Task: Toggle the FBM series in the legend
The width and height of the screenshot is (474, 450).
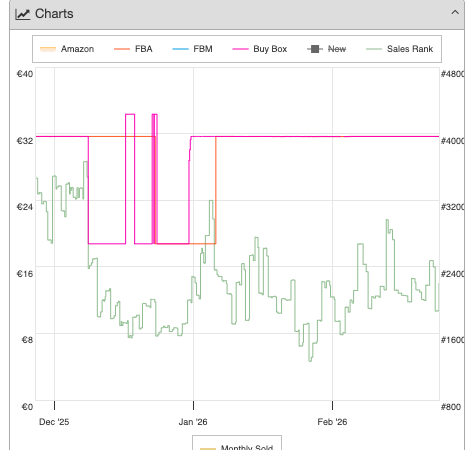Action: point(192,49)
